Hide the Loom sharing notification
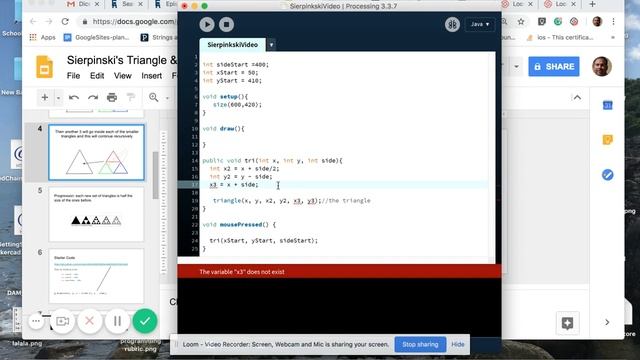The height and width of the screenshot is (360, 640). pos(458,344)
